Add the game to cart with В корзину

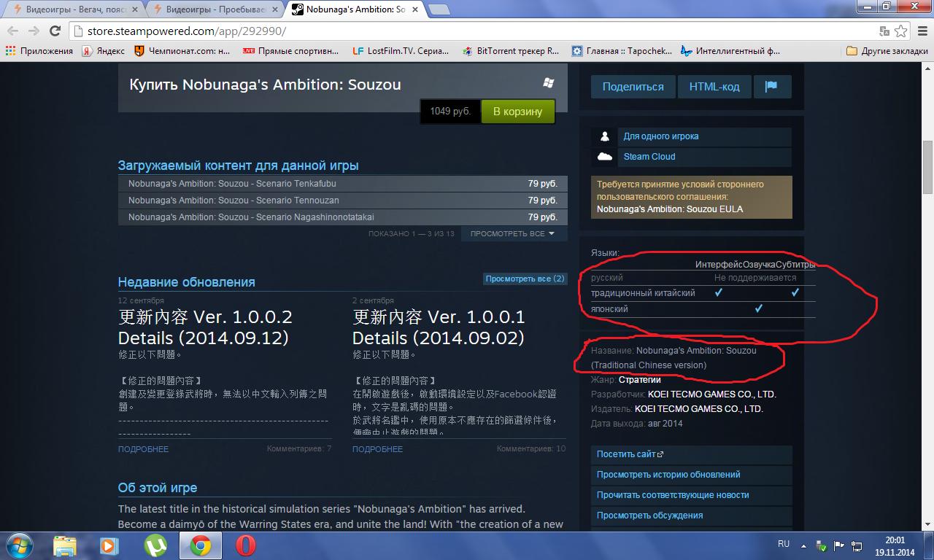517,112
